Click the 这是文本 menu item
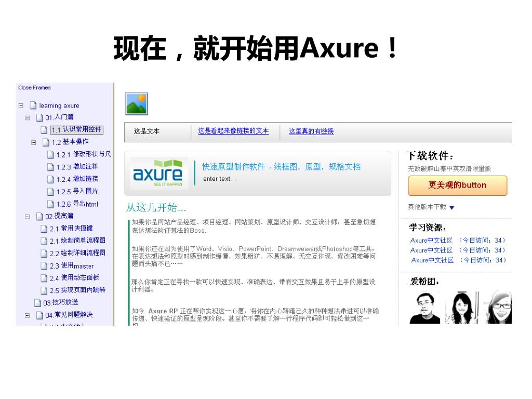532x399 pixels. click(147, 131)
